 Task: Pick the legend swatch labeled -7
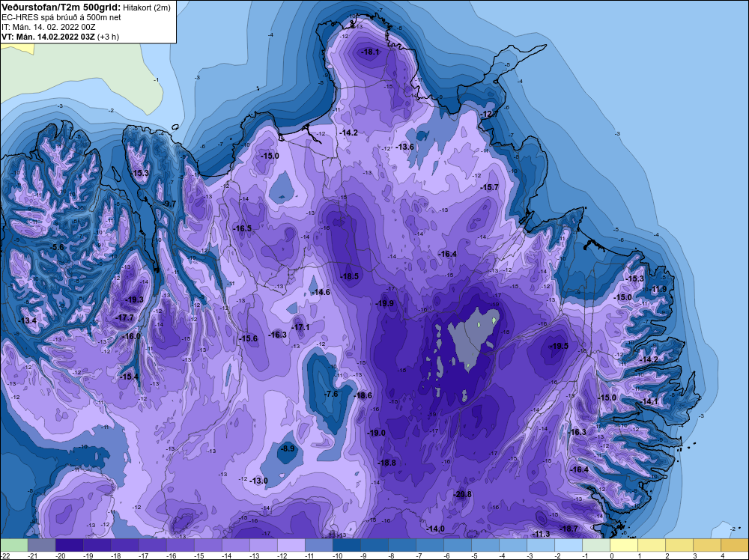(x=429, y=545)
